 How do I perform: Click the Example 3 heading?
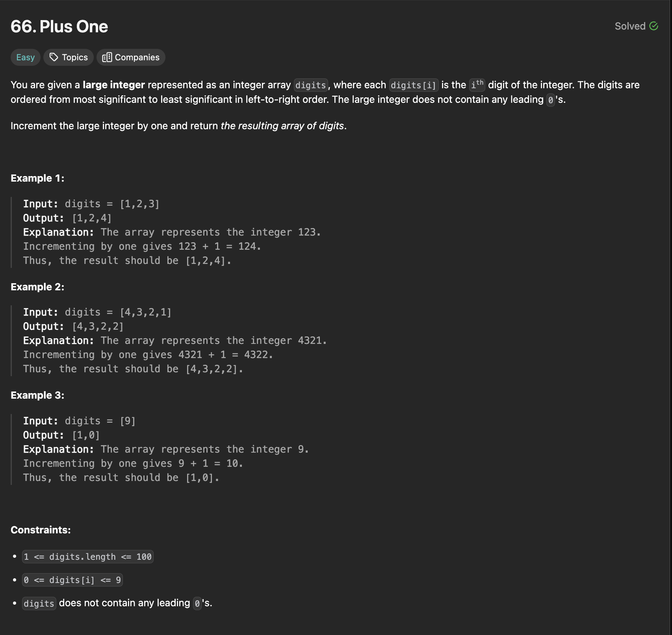click(x=37, y=395)
